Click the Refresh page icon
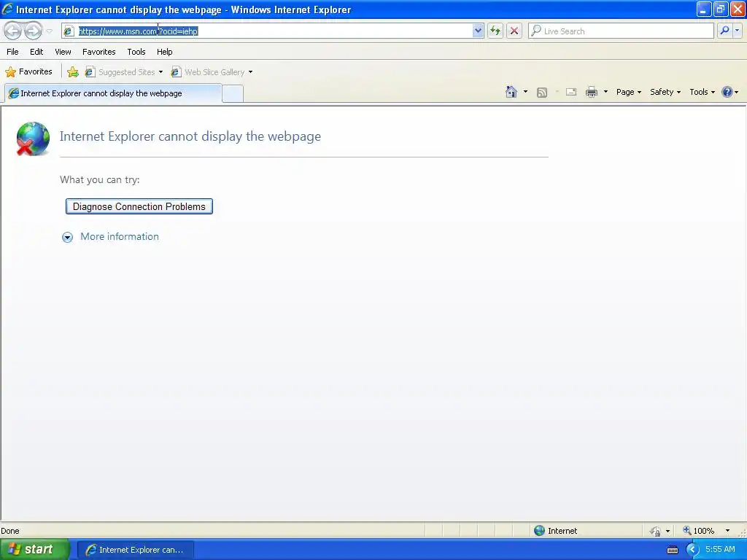 pos(495,31)
